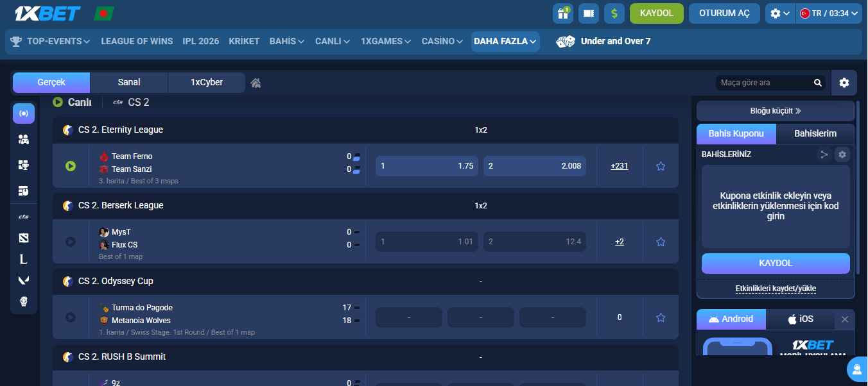Click the dollar deposit icon
The width and height of the screenshot is (868, 386).
[x=614, y=13]
